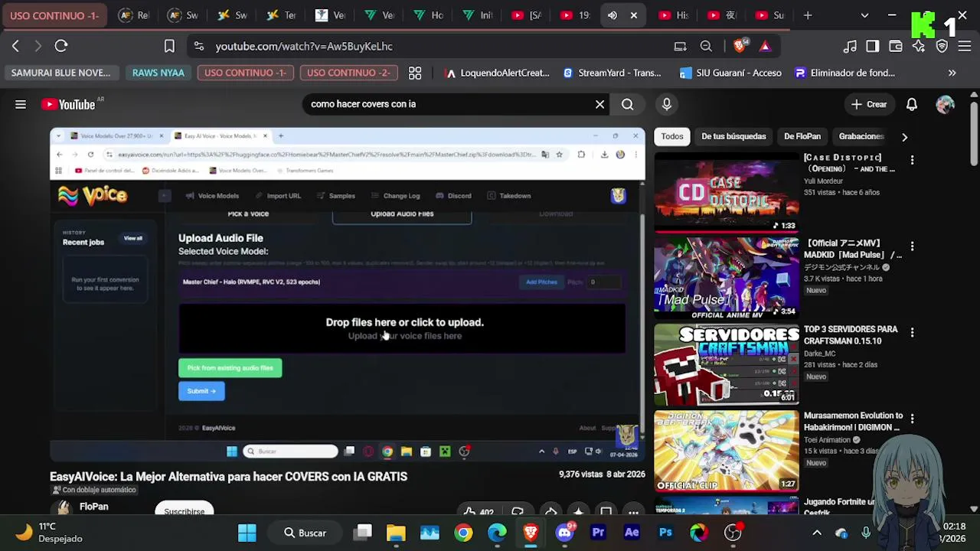Open Eliminador de fond... bookmark
The height and width of the screenshot is (551, 980).
tap(845, 73)
